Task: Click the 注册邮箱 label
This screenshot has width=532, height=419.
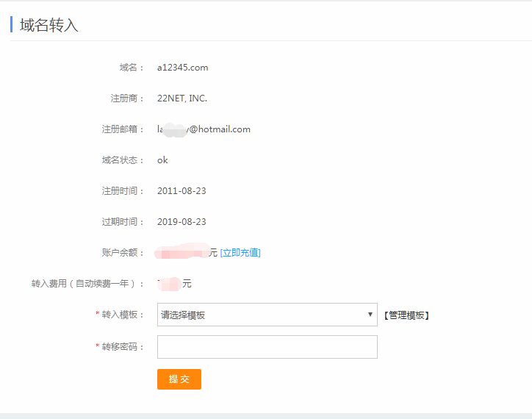Action: 122,129
